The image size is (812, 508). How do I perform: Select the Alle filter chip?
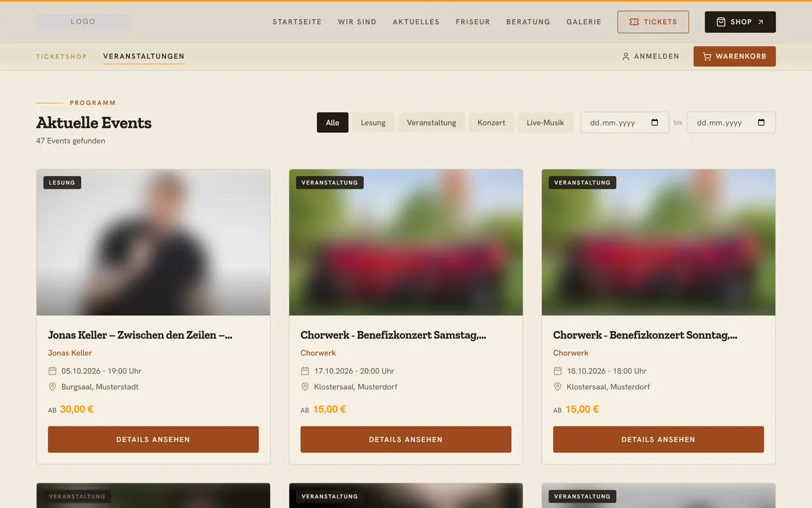coord(332,123)
